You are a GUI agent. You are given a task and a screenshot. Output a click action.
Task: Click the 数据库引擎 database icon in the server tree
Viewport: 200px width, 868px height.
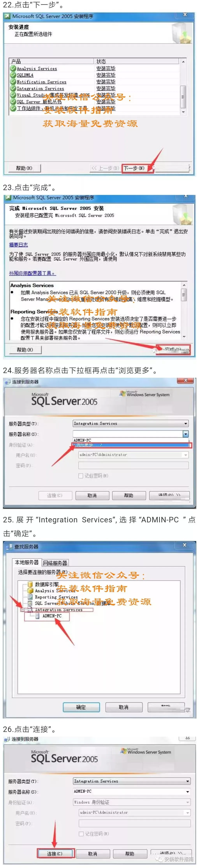[30, 585]
